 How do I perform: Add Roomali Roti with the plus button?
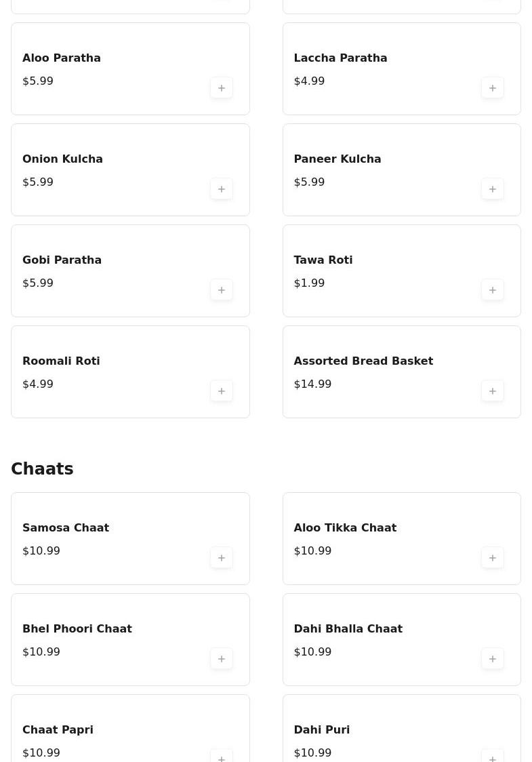coord(222,391)
